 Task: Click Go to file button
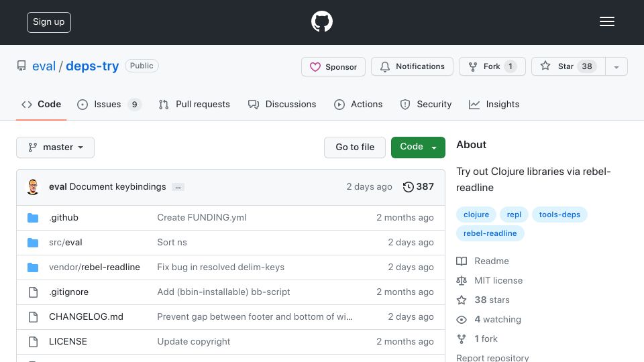coord(355,147)
